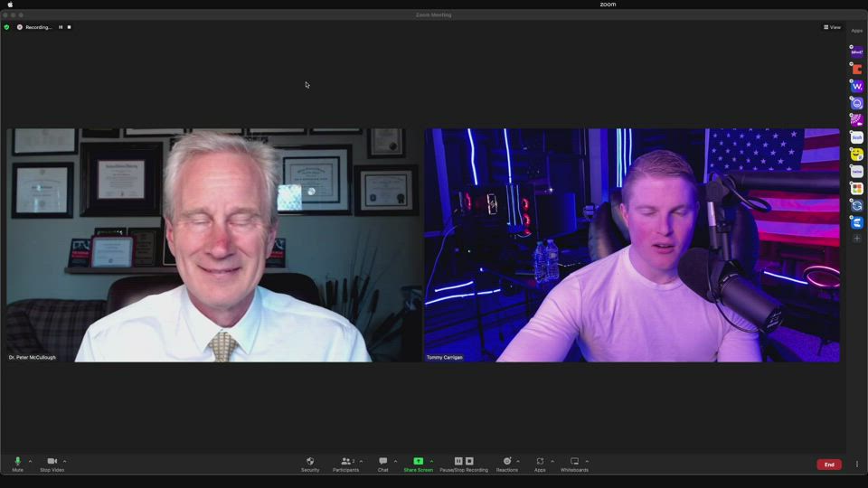Add an app with the plus icon

pos(857,239)
